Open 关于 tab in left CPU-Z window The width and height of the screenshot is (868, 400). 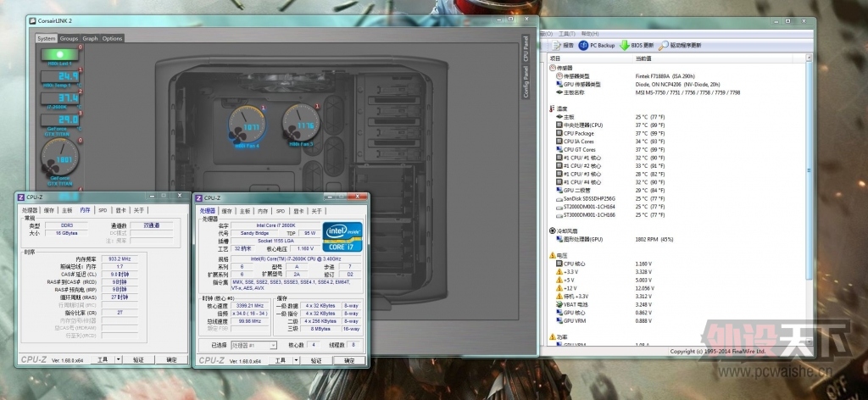pos(139,210)
